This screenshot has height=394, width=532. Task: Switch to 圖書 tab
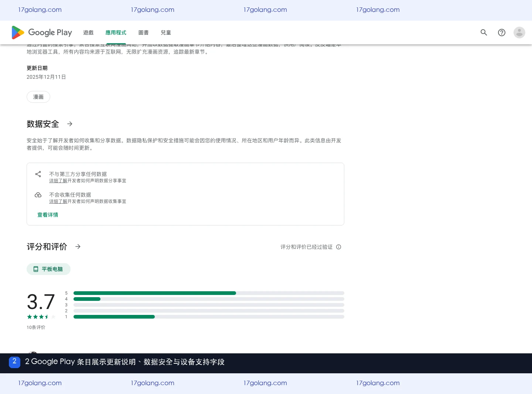(x=143, y=33)
